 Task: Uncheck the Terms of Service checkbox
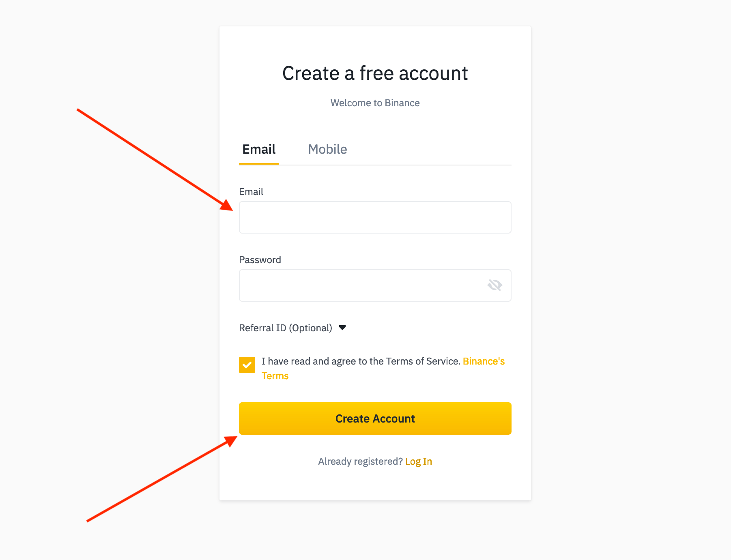247,365
